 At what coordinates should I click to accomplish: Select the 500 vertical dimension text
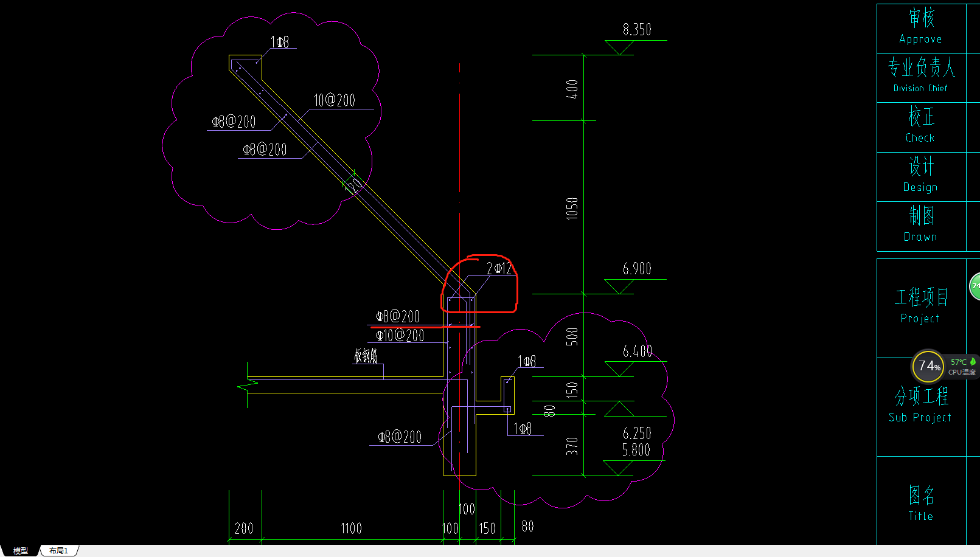tap(572, 336)
